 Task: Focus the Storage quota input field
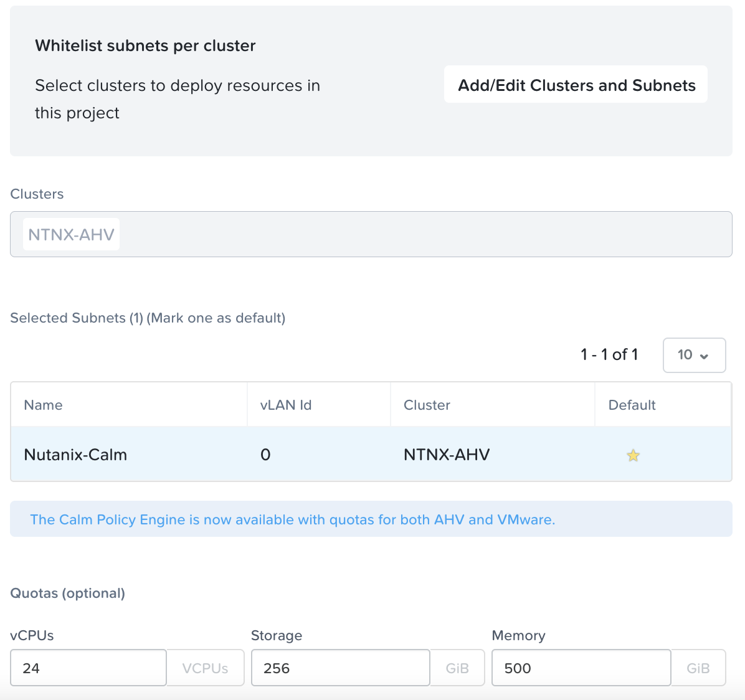[x=340, y=668]
